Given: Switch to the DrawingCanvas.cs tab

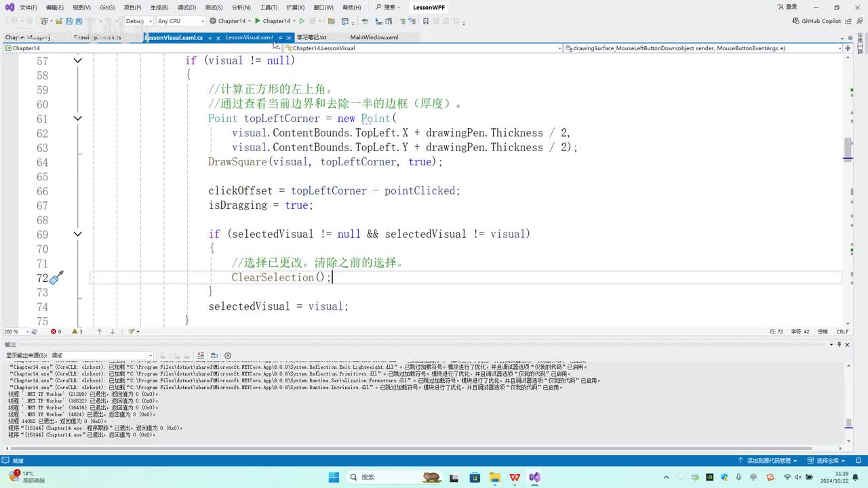Looking at the screenshot, I should 98,37.
